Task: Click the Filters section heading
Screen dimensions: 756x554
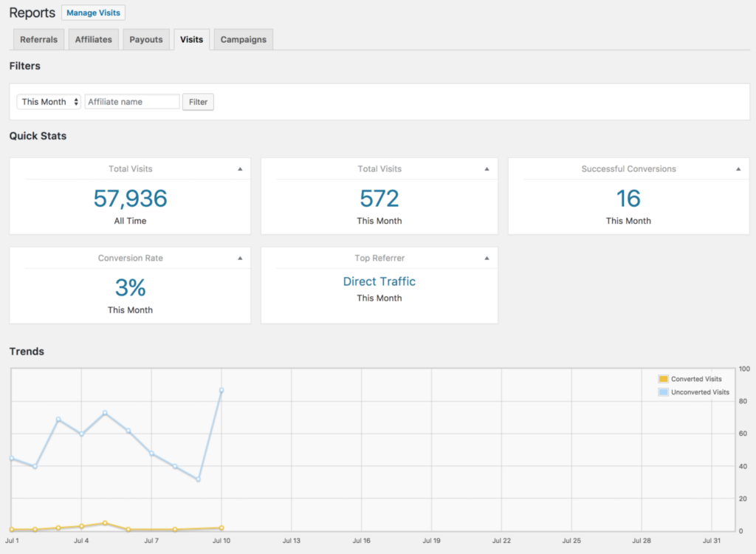Action: [25, 66]
